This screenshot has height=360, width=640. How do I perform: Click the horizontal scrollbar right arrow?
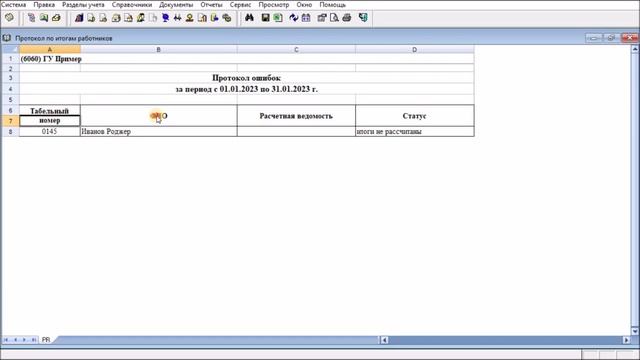click(x=627, y=340)
